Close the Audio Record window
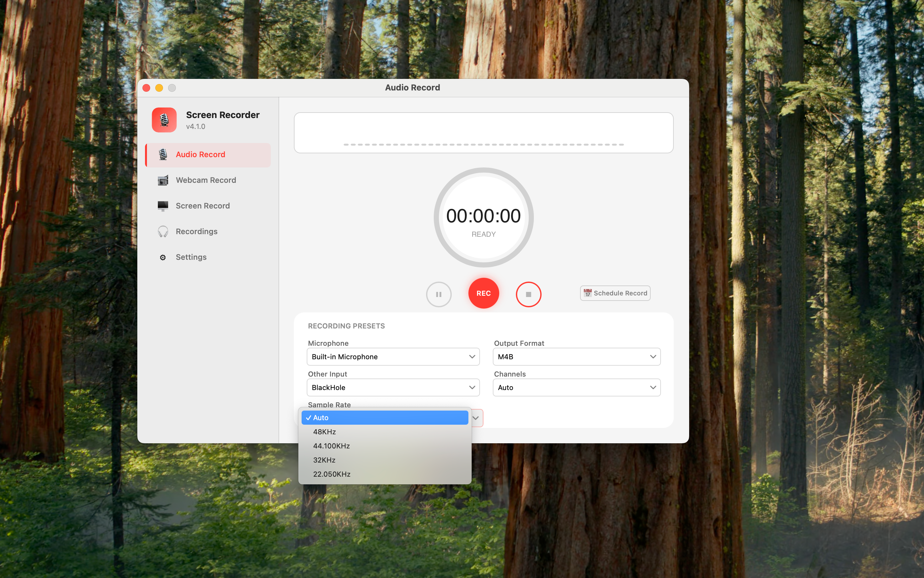This screenshot has width=924, height=578. pyautogui.click(x=146, y=88)
